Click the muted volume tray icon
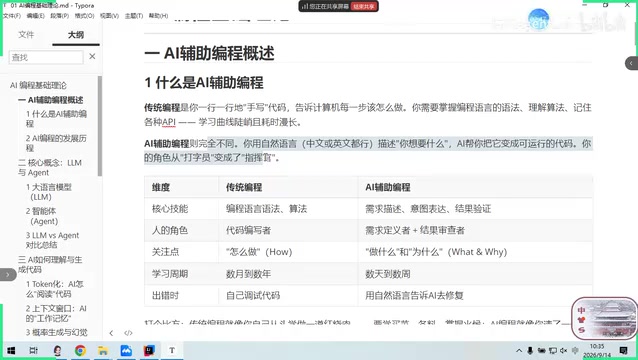 (x=564, y=351)
